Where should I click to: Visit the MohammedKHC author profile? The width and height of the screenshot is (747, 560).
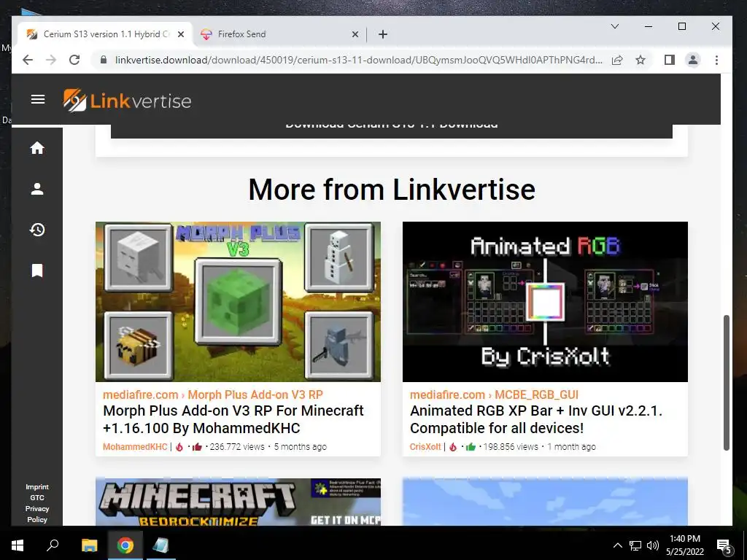[135, 447]
